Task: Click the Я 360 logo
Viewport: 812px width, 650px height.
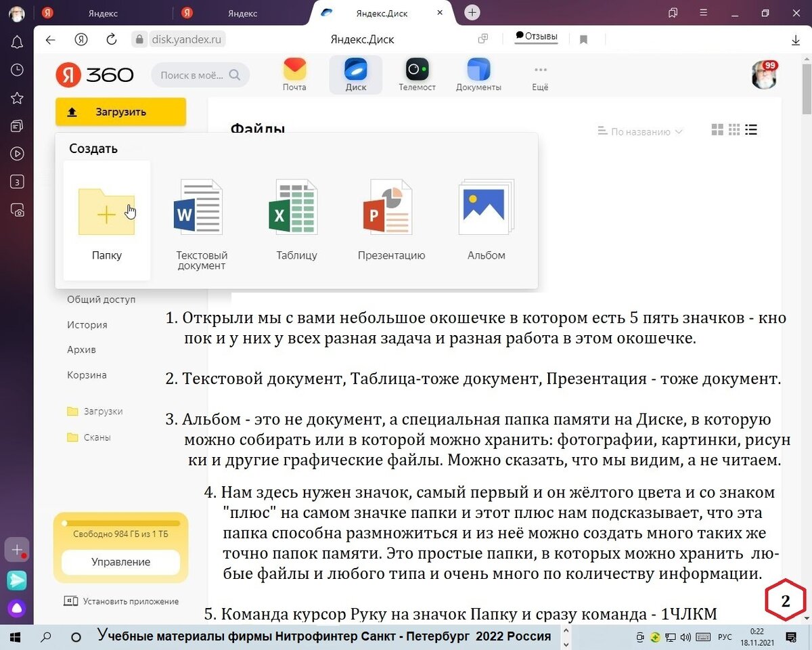Action: point(94,74)
